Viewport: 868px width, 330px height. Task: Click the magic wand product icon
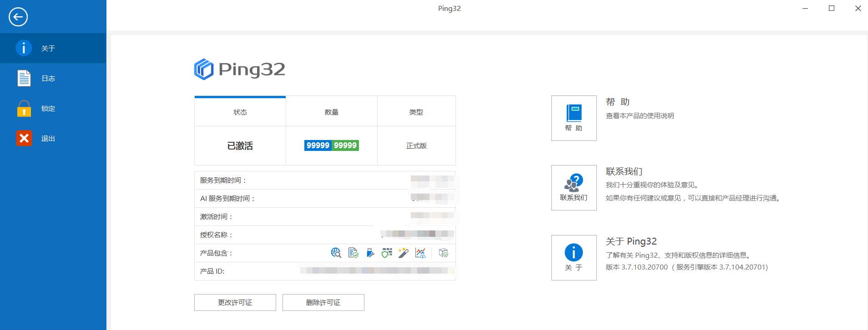(x=404, y=253)
